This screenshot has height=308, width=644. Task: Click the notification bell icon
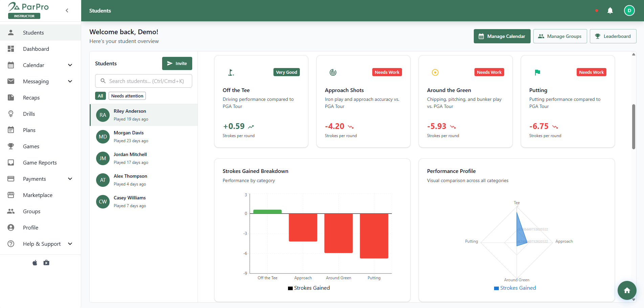610,10
